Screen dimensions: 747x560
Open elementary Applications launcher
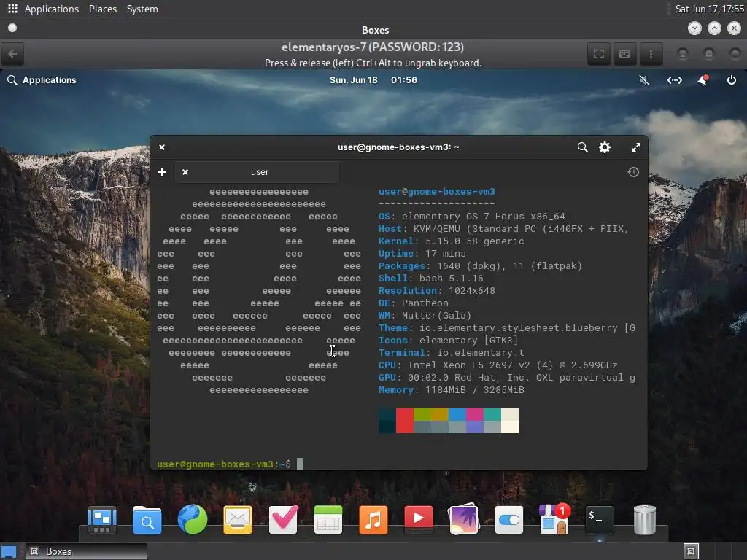[42, 80]
